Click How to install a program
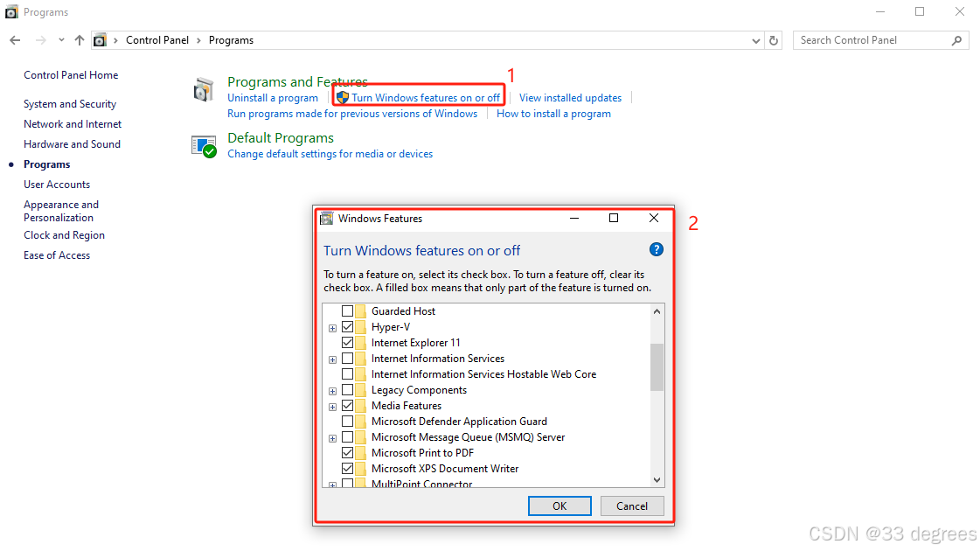The width and height of the screenshot is (980, 551). (553, 114)
